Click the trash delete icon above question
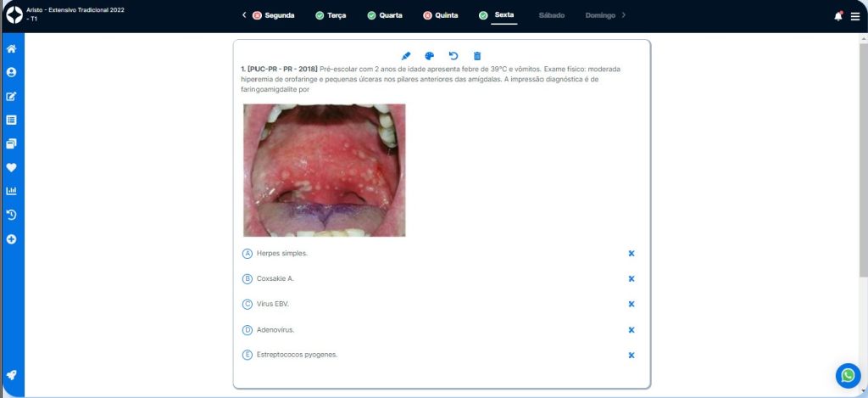 477,55
